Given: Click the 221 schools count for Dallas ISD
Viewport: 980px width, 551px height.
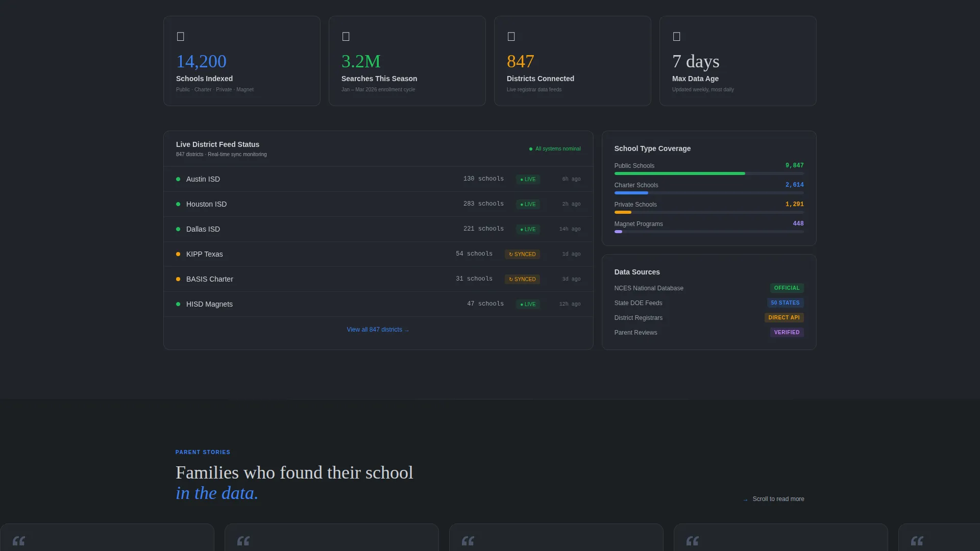Looking at the screenshot, I should pos(483,229).
